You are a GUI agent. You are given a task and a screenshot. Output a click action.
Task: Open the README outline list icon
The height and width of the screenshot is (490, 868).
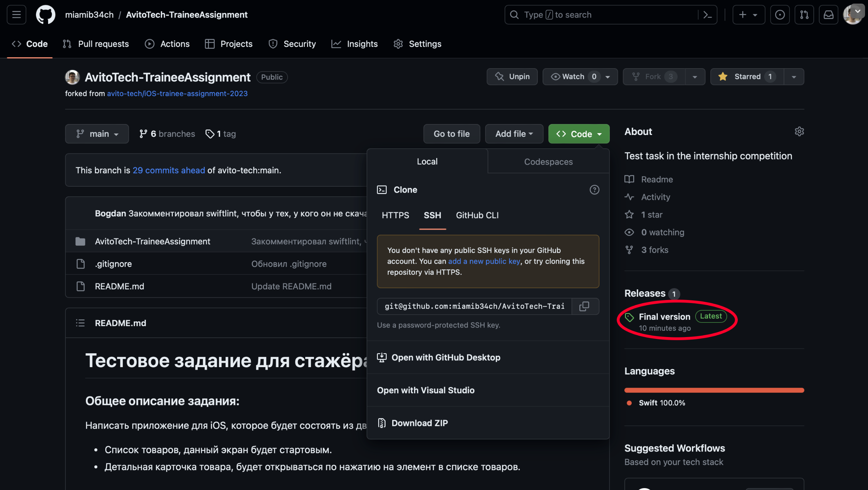pos(80,323)
